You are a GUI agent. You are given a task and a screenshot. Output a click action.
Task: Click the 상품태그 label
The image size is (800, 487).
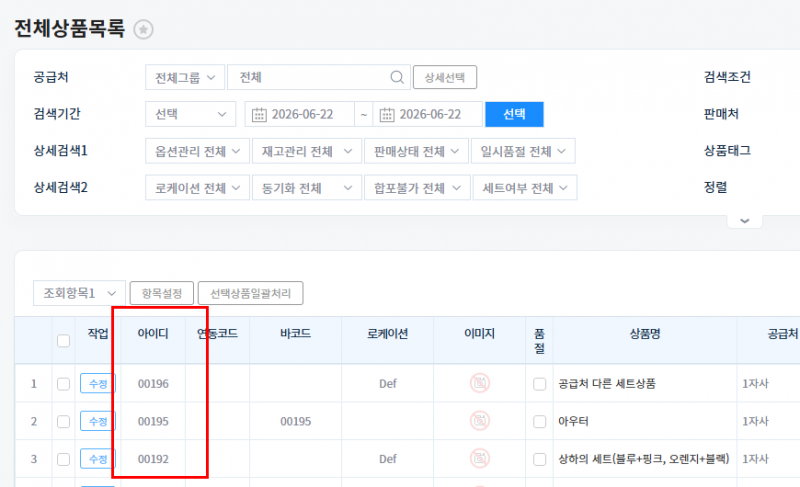(727, 150)
